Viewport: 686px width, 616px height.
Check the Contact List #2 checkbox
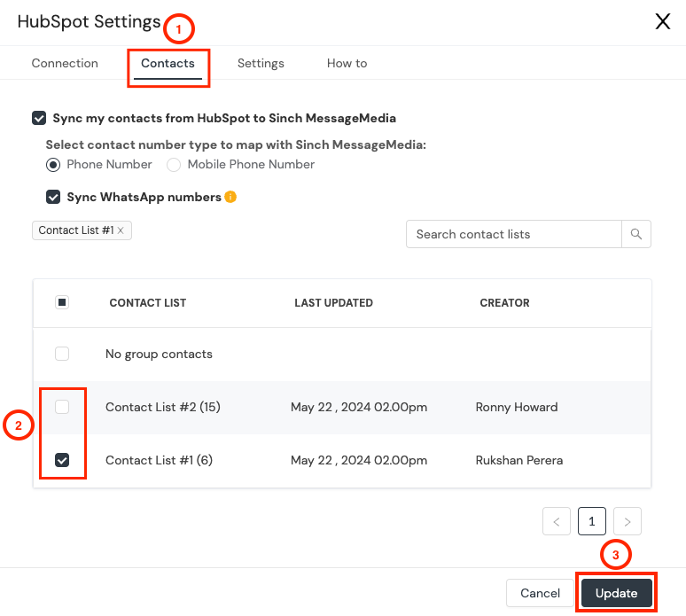62,407
